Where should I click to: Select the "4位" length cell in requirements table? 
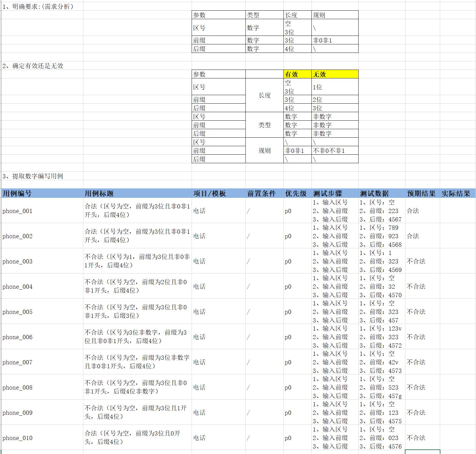pos(297,49)
